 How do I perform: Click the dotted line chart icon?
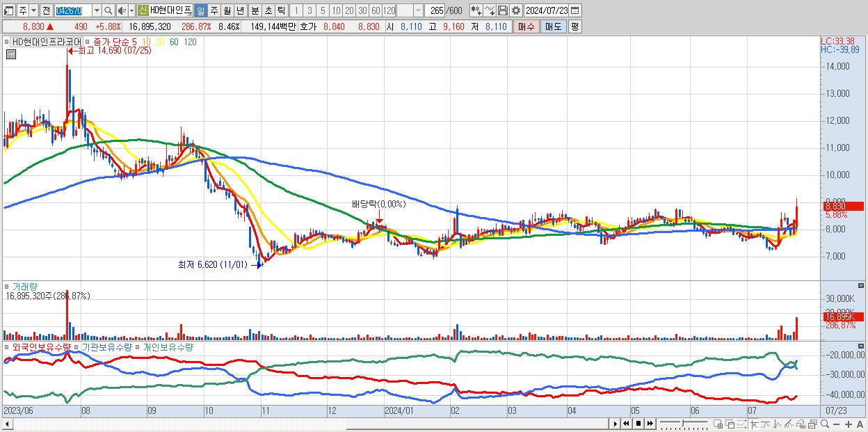741,424
